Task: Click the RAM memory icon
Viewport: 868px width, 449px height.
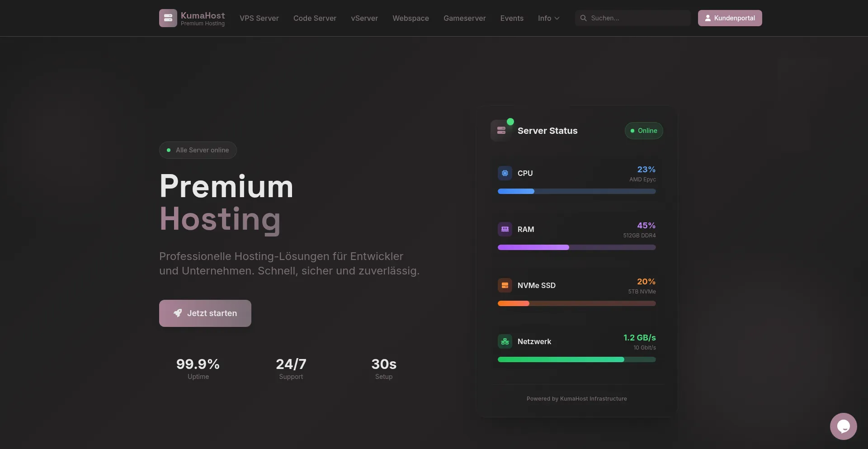Action: [505, 229]
